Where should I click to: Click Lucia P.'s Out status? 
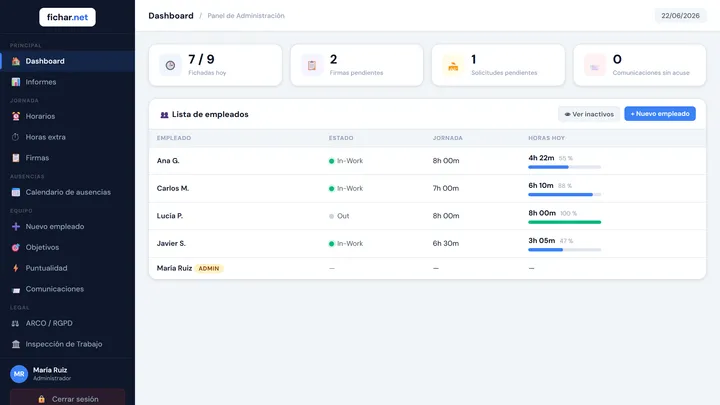tap(339, 216)
